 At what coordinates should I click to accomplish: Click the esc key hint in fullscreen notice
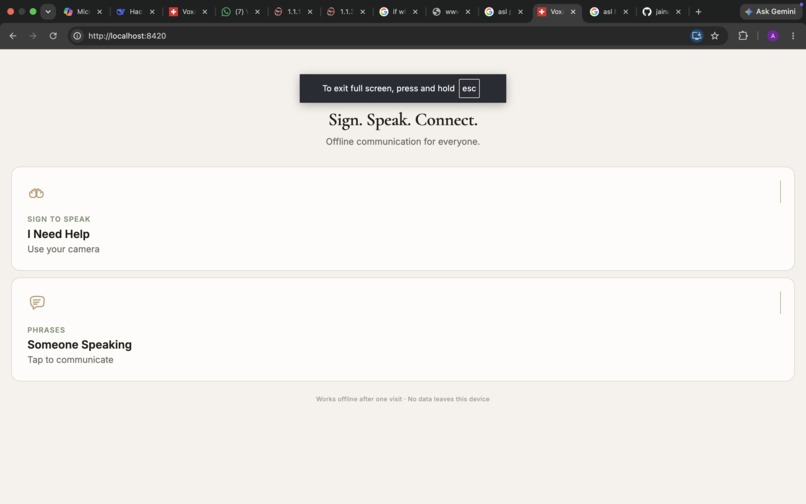point(469,88)
